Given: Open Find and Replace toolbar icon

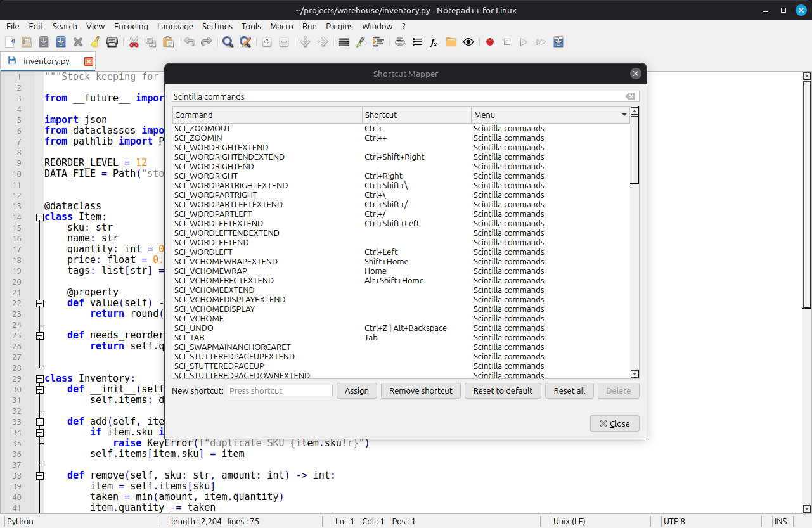Looking at the screenshot, I should point(245,42).
